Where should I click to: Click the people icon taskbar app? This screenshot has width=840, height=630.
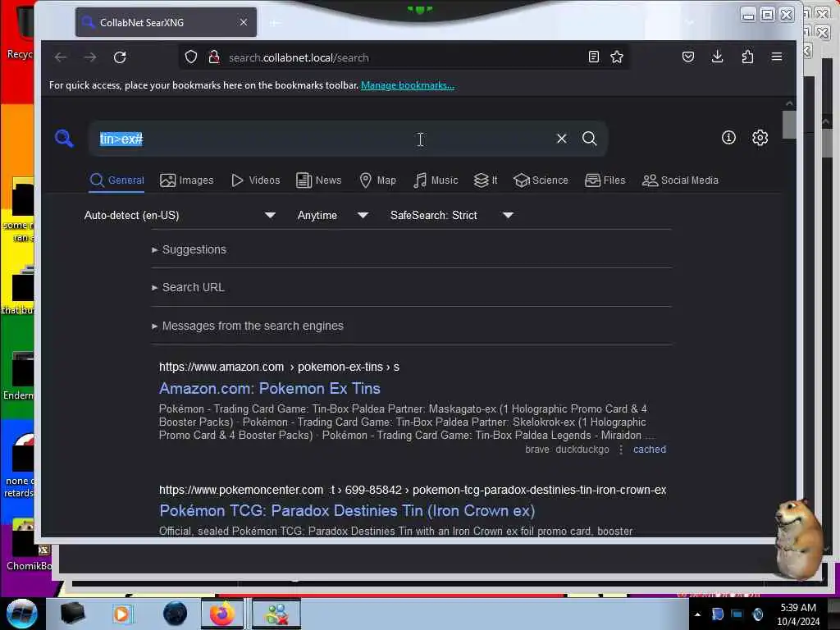pyautogui.click(x=276, y=614)
